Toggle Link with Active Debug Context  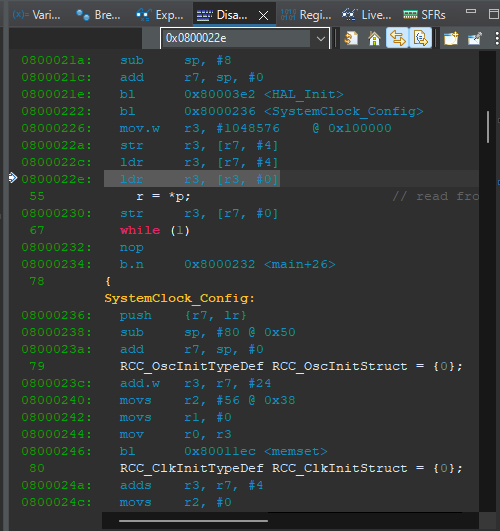[397, 38]
